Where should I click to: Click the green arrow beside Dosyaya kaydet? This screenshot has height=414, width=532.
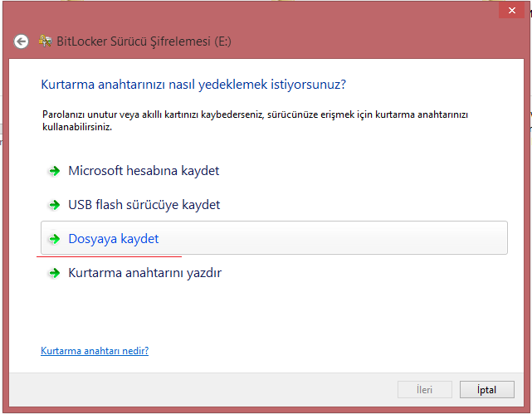point(54,239)
